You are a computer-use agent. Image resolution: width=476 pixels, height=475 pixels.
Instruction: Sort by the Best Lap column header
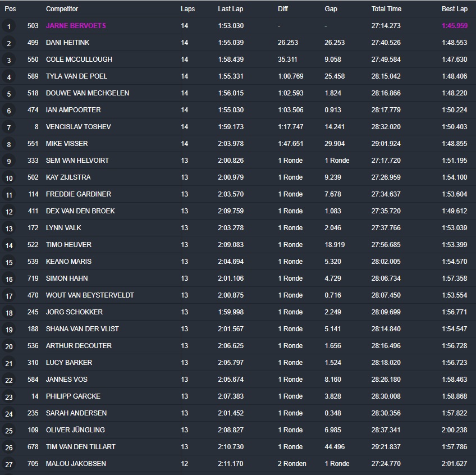pyautogui.click(x=454, y=9)
